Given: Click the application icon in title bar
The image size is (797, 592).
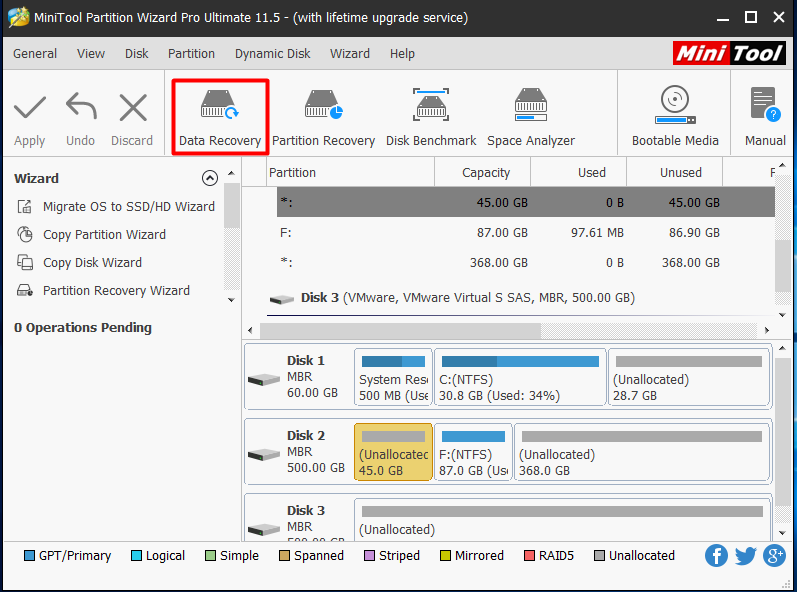Looking at the screenshot, I should coord(18,17).
